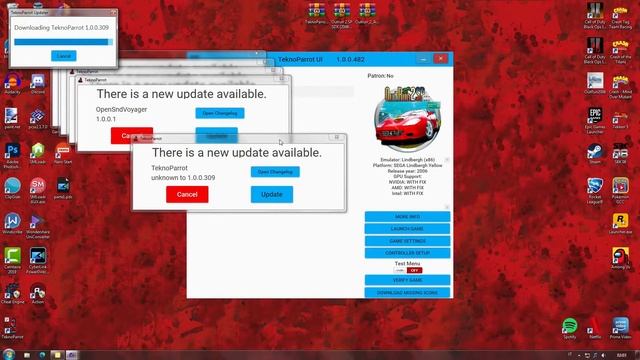Open Changelog for the OpenSndVoyager update

220,113
